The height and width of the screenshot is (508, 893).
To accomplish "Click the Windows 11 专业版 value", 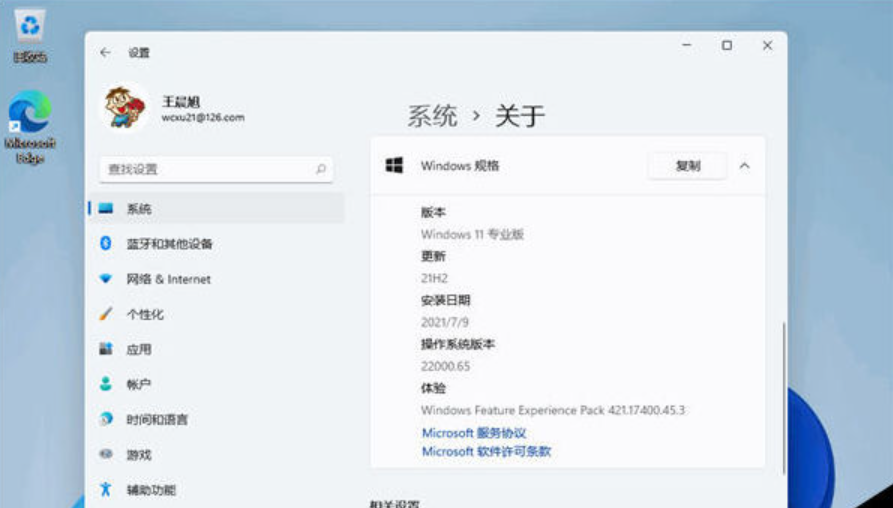I will 472,235.
